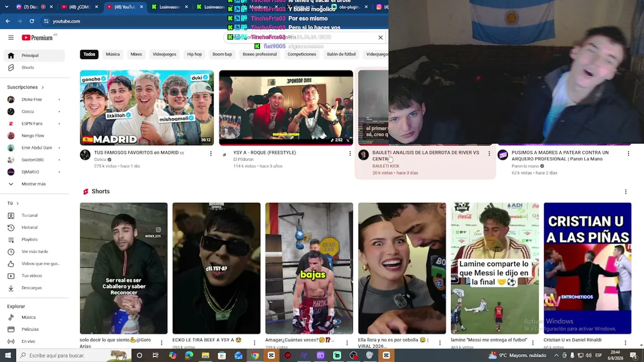Open the El Pildoron channel link
This screenshot has height=362, width=644.
click(x=244, y=159)
